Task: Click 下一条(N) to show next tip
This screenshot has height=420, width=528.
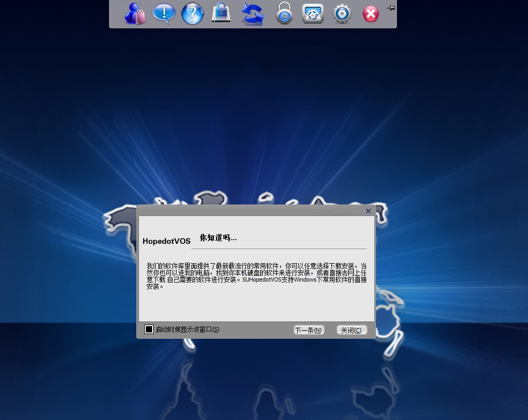Action: [x=308, y=330]
